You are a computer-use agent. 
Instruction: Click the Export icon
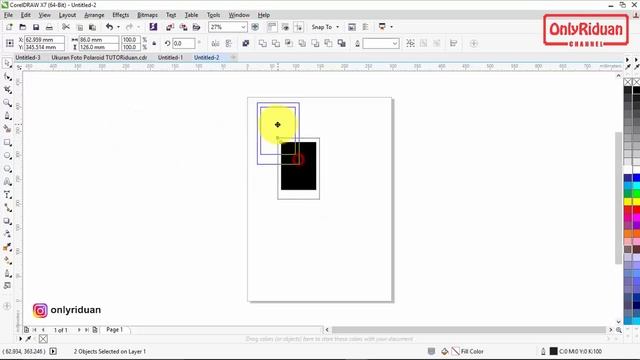click(x=183, y=27)
